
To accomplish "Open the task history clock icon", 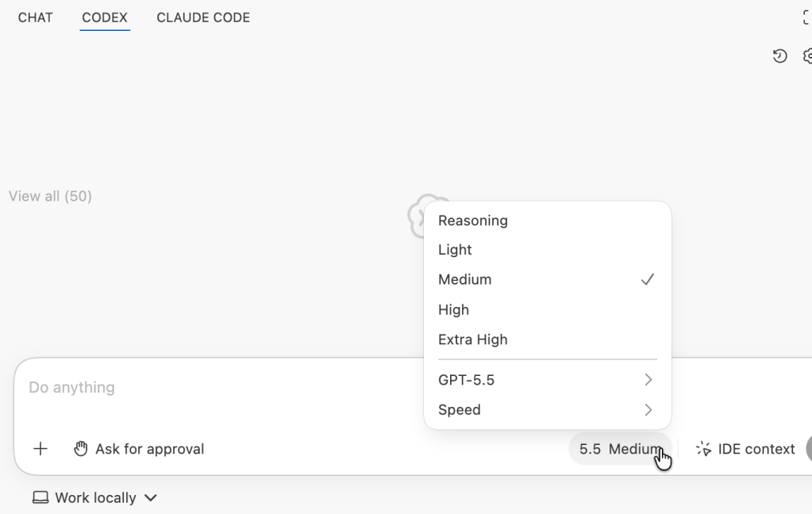I will [x=779, y=56].
